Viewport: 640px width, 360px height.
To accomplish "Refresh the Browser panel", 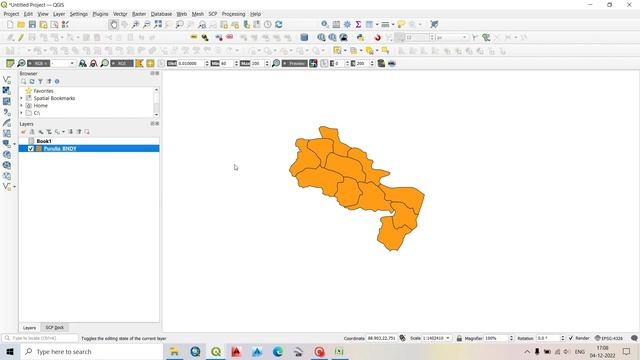I will pos(32,81).
